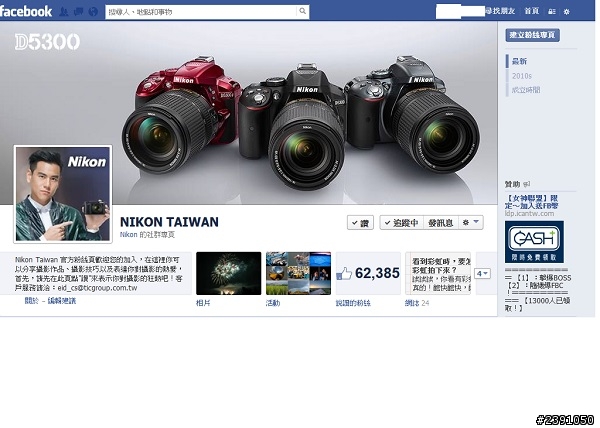Open the account settings gear in the header

click(x=567, y=12)
